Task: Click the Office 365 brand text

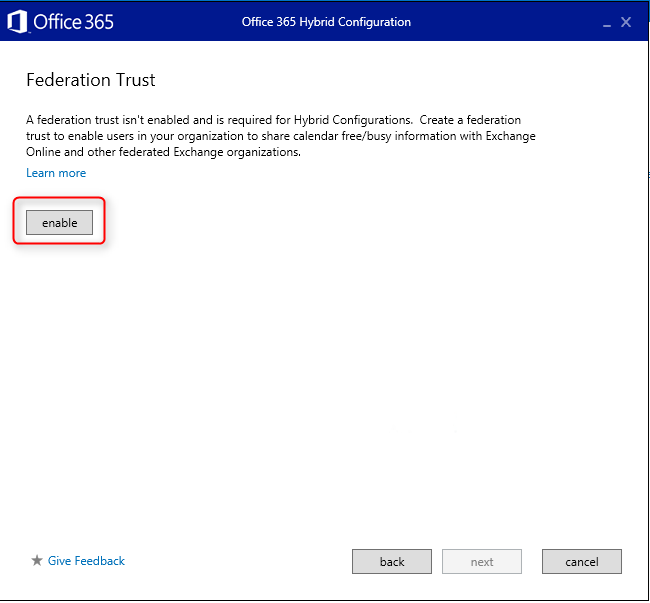Action: point(73,22)
